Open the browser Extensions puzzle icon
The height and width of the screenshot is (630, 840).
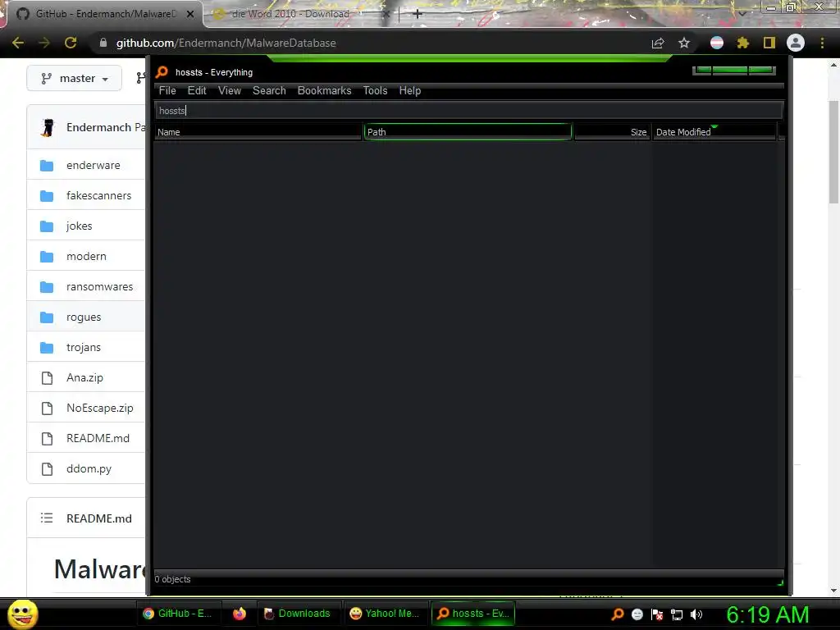click(743, 43)
